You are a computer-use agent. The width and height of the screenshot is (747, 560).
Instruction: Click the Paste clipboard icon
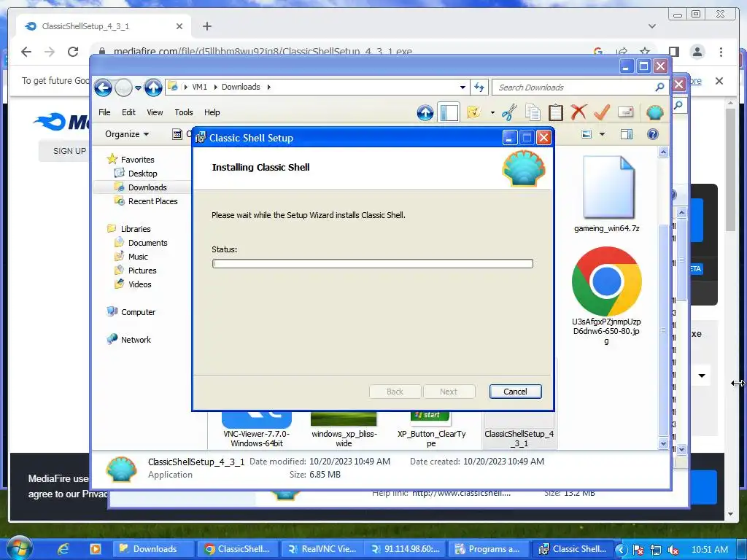pyautogui.click(x=555, y=112)
